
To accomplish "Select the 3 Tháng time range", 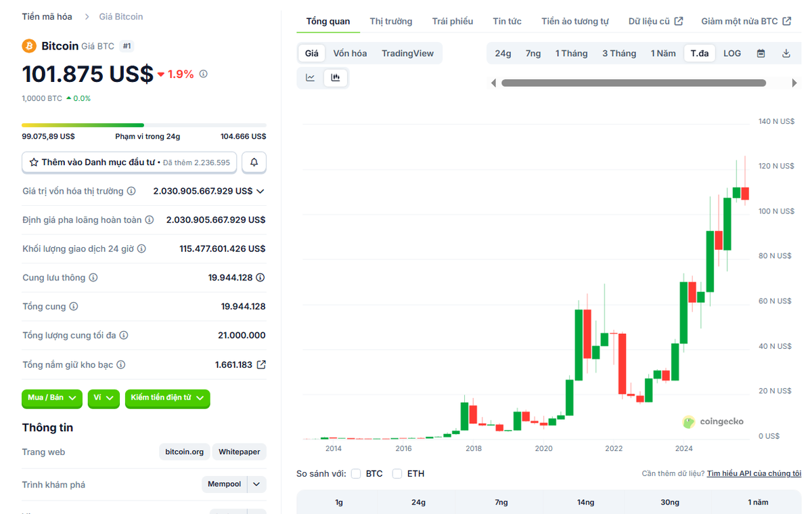I will (x=619, y=53).
